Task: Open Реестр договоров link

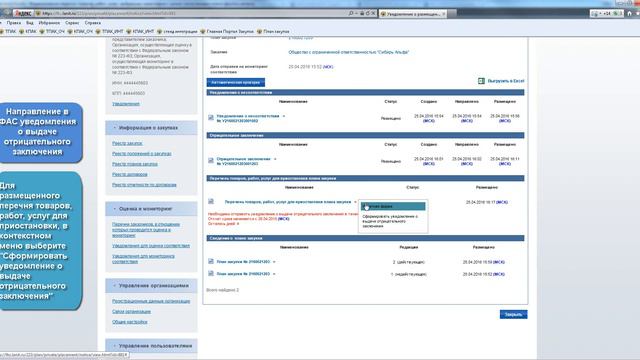Action: (130, 174)
